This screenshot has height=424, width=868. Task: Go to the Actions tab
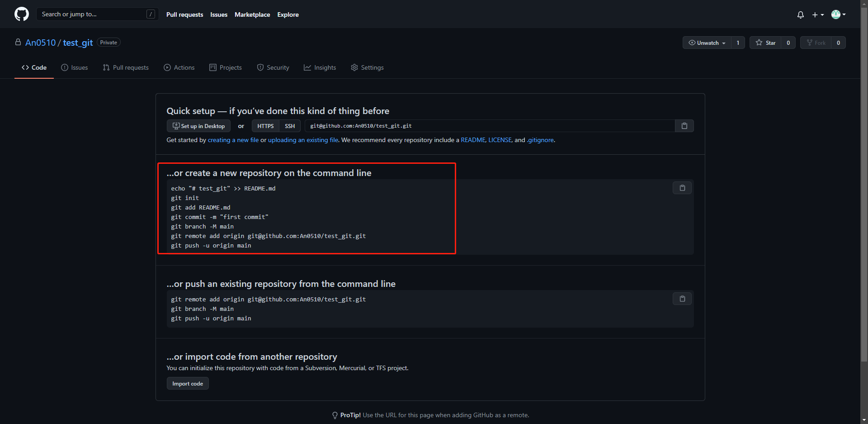[x=179, y=67]
